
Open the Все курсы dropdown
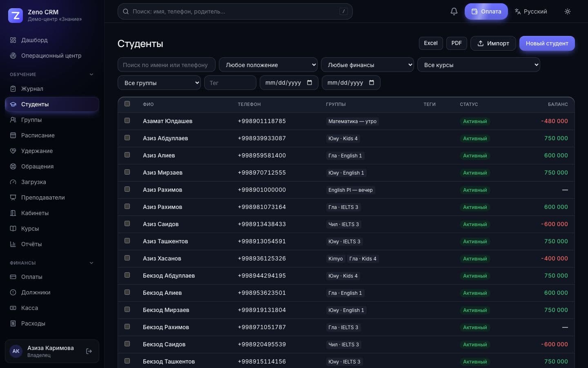pyautogui.click(x=479, y=65)
